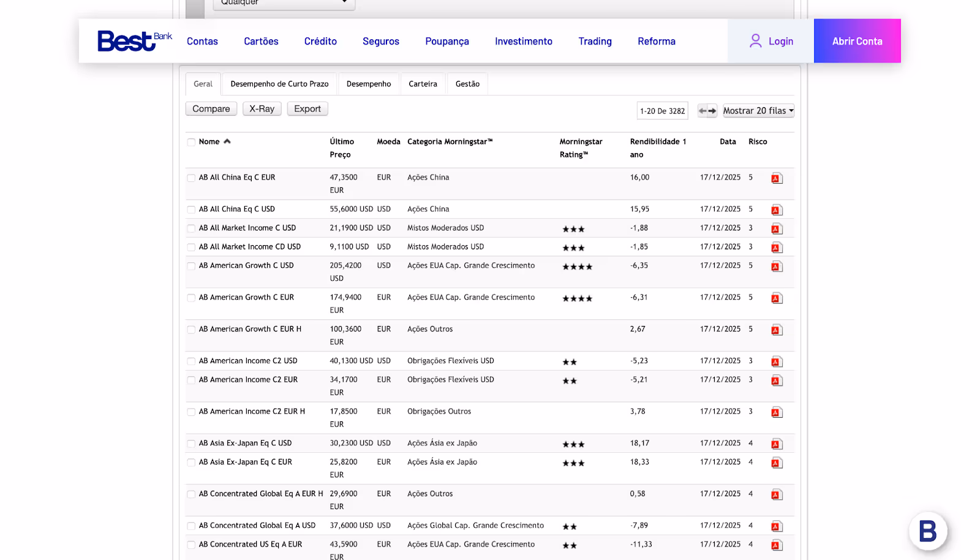Image resolution: width=980 pixels, height=560 pixels.
Task: Tick AB American Income C2 USD checkbox
Action: point(191,361)
